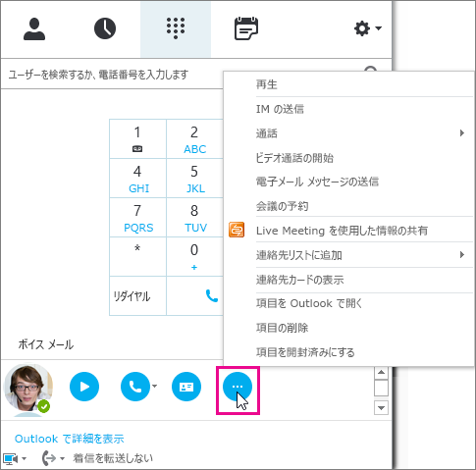The height and width of the screenshot is (470, 476).
Task: Expand call options arrow next to phone button
Action: [154, 387]
